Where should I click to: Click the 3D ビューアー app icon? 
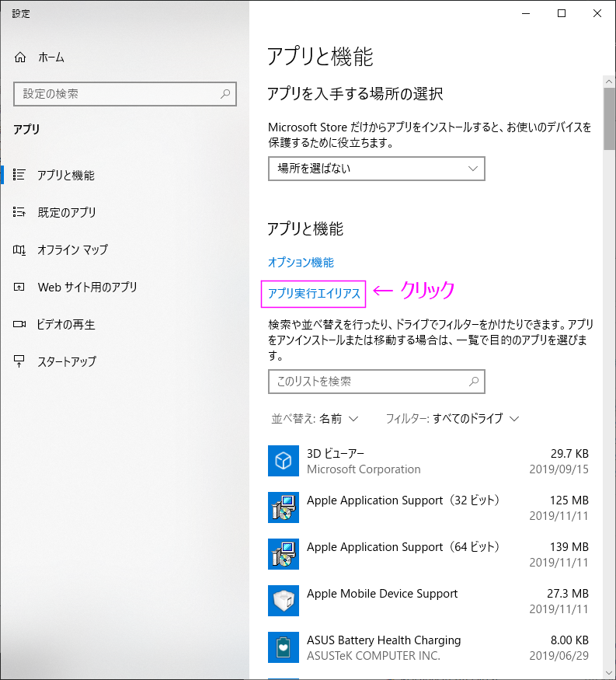(284, 461)
